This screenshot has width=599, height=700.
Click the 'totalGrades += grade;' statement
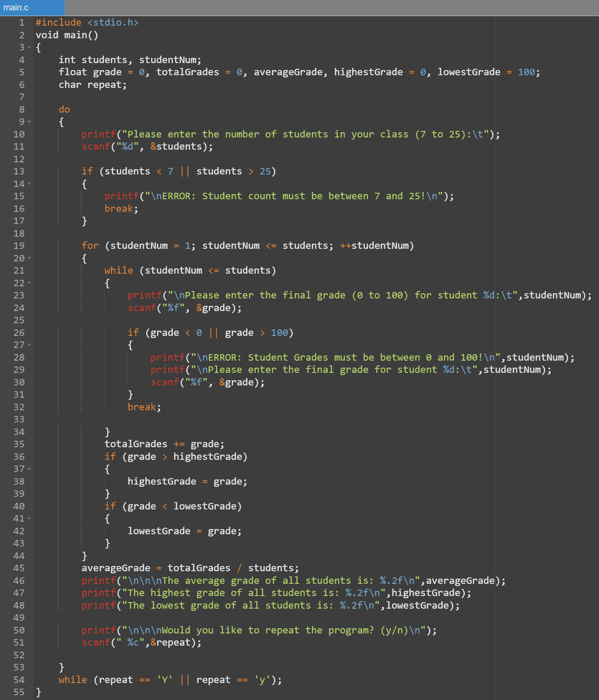[x=164, y=444]
